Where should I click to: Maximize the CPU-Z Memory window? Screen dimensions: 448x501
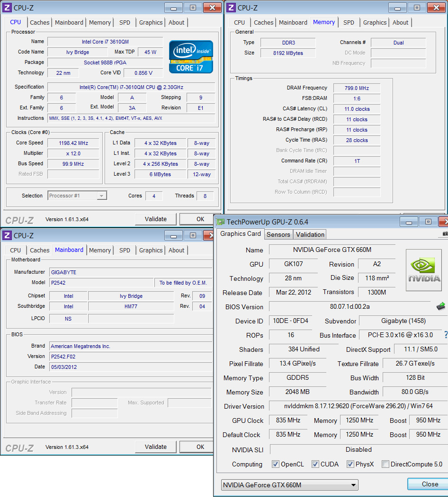tap(417, 8)
